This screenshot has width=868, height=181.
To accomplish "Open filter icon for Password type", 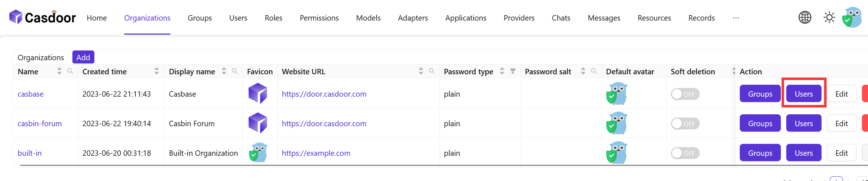I will click(x=513, y=71).
